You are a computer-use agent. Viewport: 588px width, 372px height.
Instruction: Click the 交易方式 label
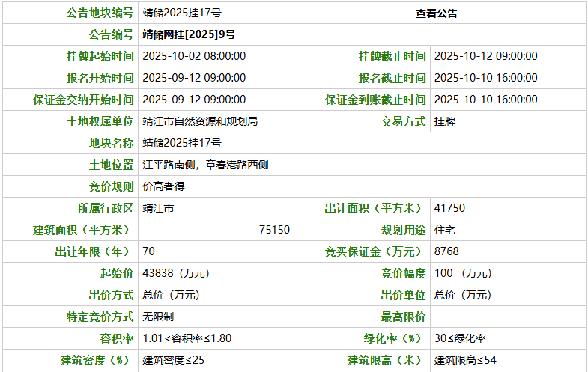click(404, 121)
